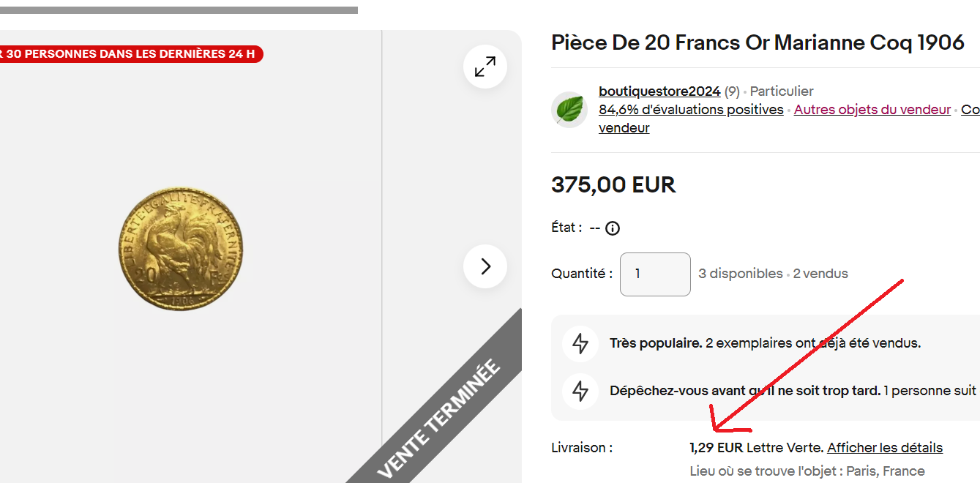Click the lightning icon beside Très populaire

[x=580, y=343]
